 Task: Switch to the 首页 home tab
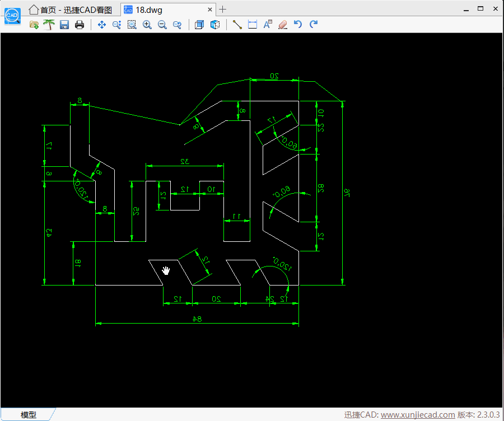pos(70,10)
